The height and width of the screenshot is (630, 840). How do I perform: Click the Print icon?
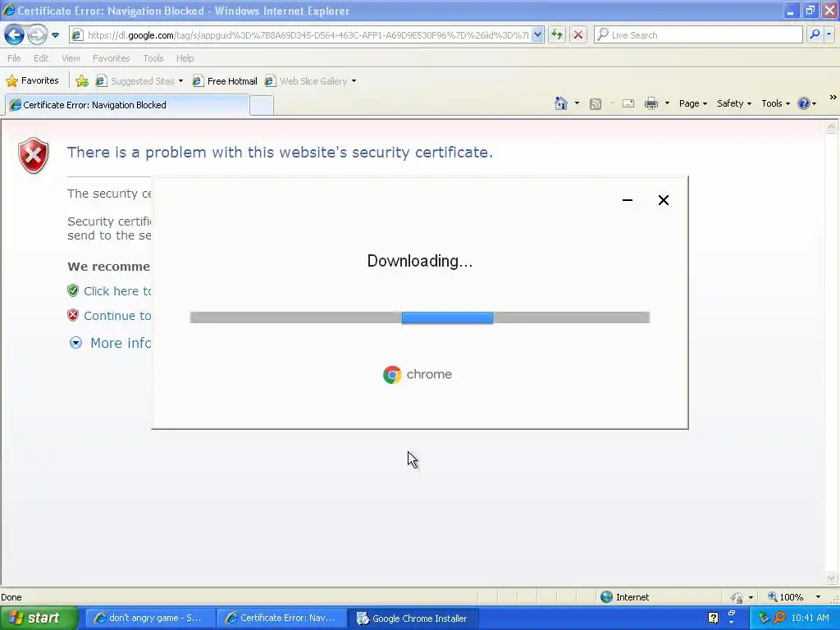tap(651, 103)
